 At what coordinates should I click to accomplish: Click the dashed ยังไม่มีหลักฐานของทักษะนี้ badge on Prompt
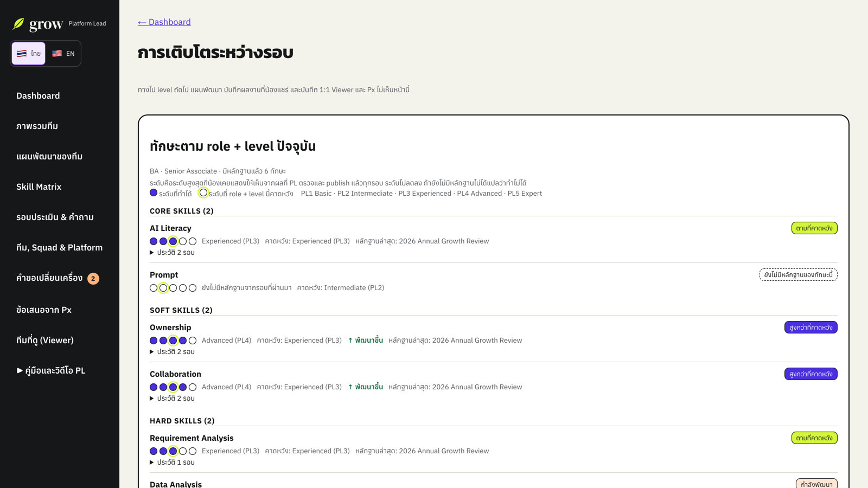click(x=799, y=275)
